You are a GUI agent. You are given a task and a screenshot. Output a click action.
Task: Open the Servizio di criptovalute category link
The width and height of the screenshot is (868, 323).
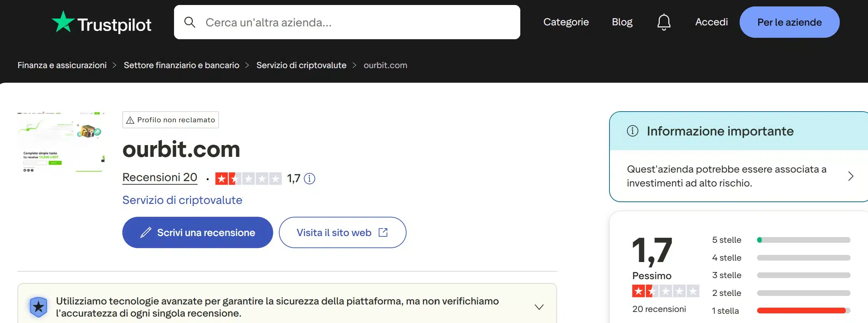[182, 200]
